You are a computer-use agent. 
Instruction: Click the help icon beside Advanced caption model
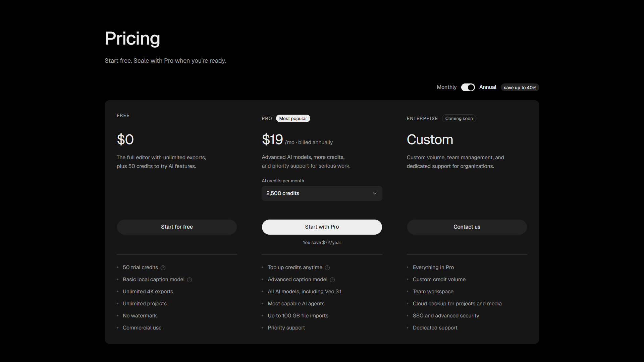tap(332, 280)
